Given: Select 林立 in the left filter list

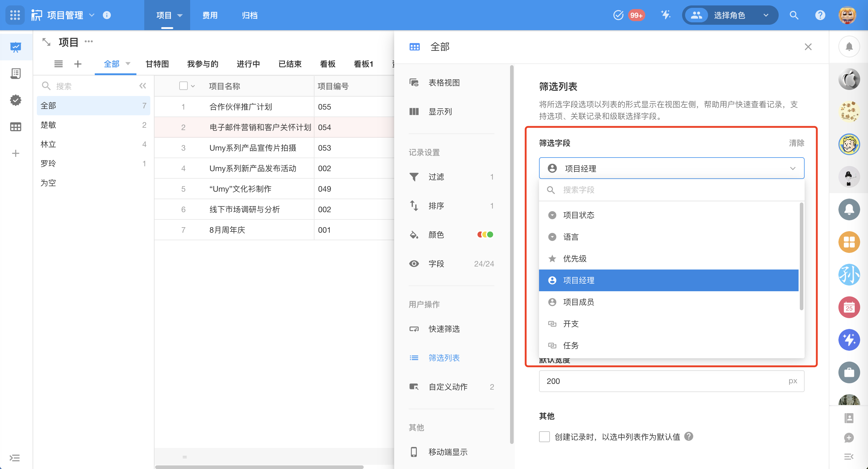Looking at the screenshot, I should tap(93, 144).
